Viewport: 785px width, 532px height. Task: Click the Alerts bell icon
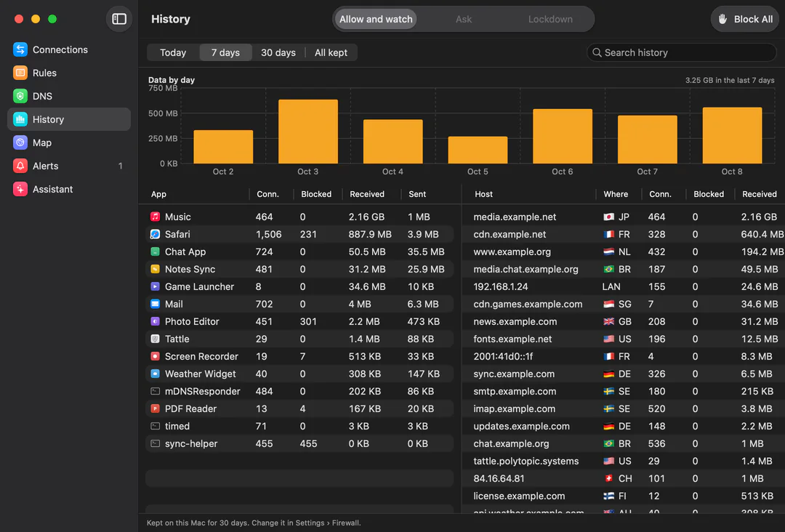click(x=20, y=166)
